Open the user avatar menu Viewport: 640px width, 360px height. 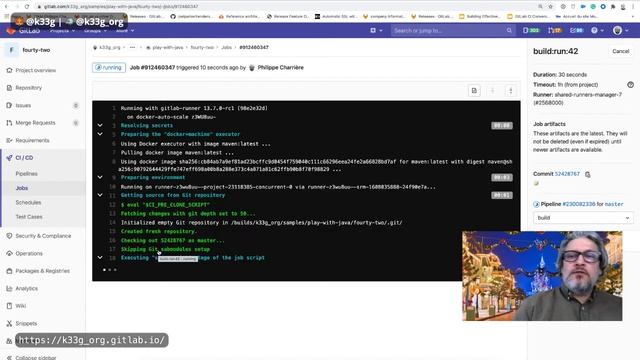621,31
